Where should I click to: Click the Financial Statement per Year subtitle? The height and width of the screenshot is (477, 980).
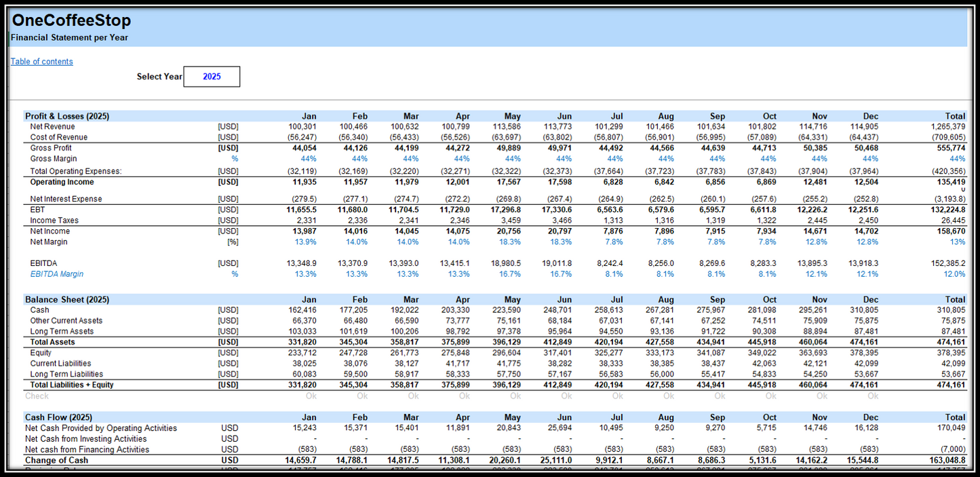pos(69,38)
